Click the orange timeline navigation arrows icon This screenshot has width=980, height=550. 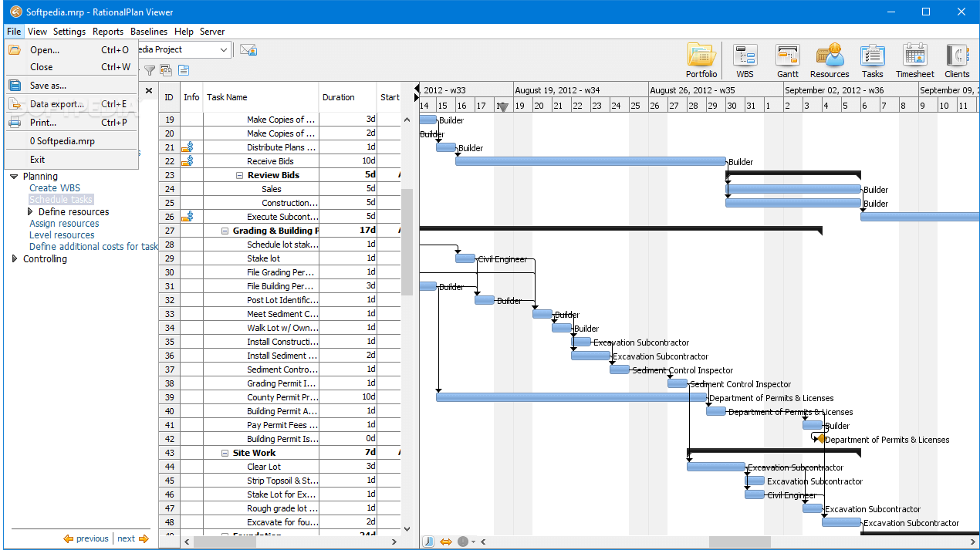(x=446, y=542)
